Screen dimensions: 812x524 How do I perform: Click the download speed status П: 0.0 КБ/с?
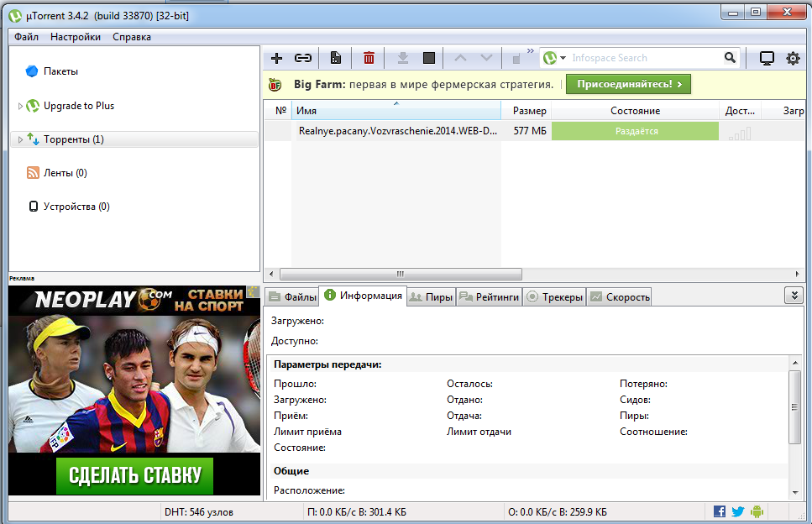(356, 512)
